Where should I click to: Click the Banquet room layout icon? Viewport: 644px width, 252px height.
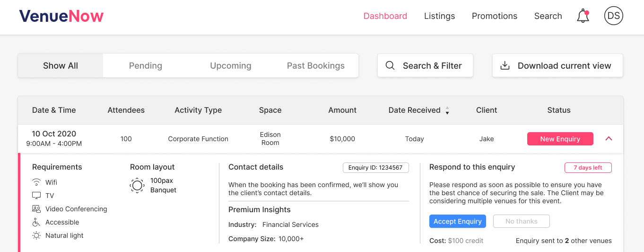point(137,185)
